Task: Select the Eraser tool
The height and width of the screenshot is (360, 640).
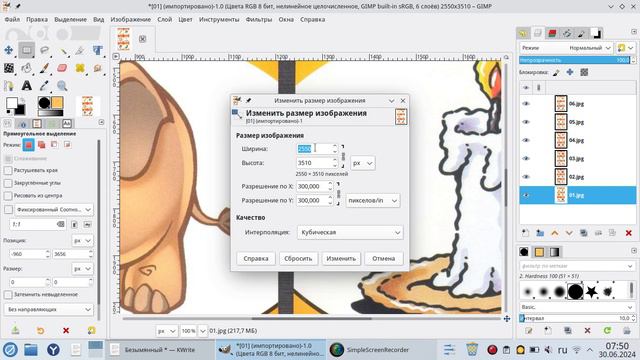Action: (x=62, y=68)
